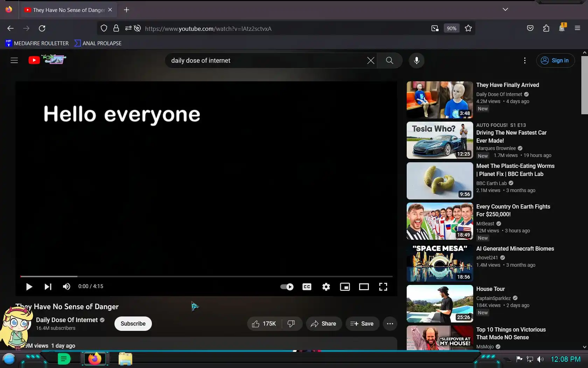Mute the video volume
588x368 pixels.
[66, 287]
